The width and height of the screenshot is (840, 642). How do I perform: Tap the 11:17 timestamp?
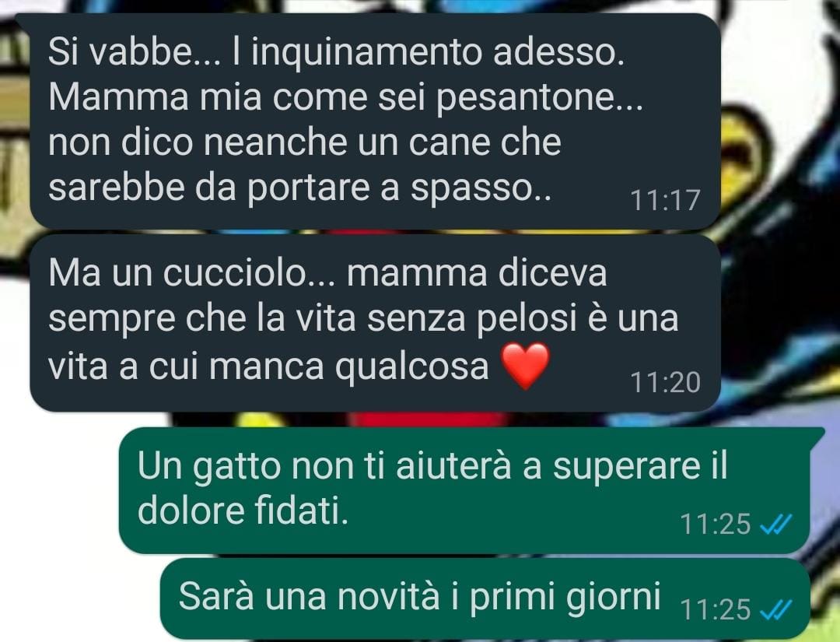pyautogui.click(x=665, y=201)
